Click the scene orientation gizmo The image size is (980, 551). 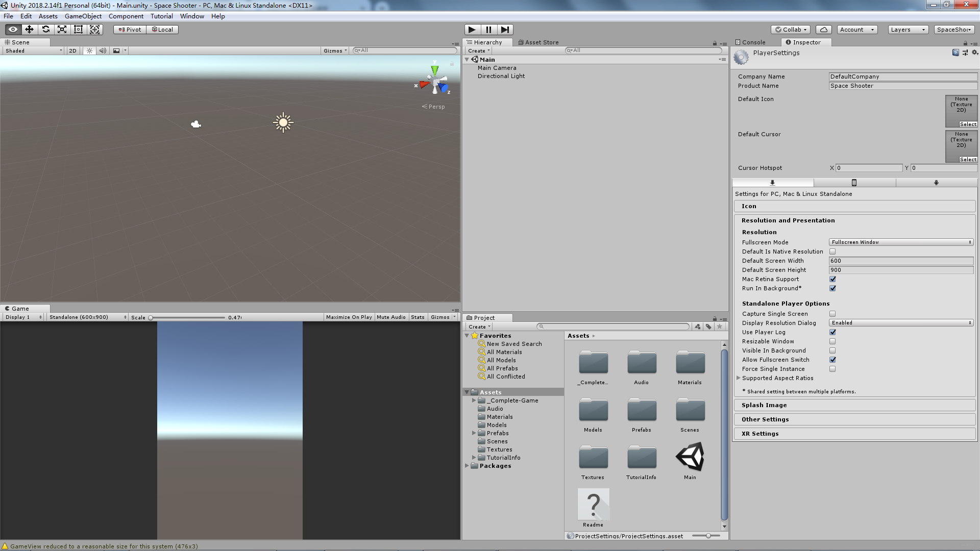434,82
